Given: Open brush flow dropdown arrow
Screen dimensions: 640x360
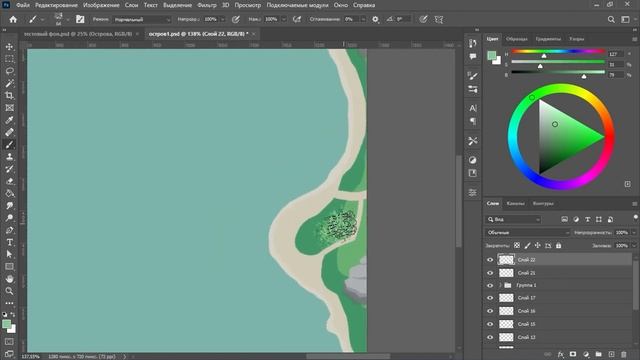Looking at the screenshot, I should point(283,19).
